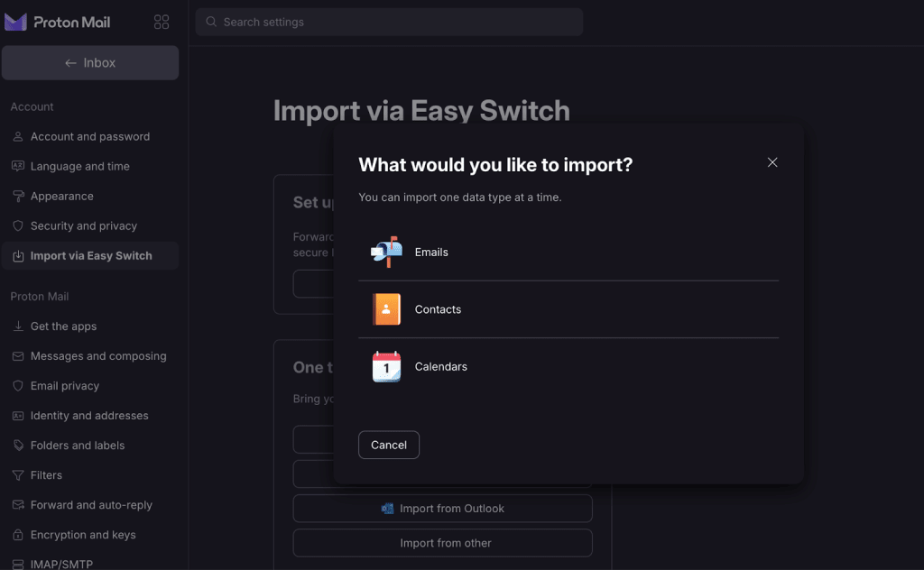This screenshot has height=570, width=924.
Task: Click the Language and time icon
Action: point(18,166)
